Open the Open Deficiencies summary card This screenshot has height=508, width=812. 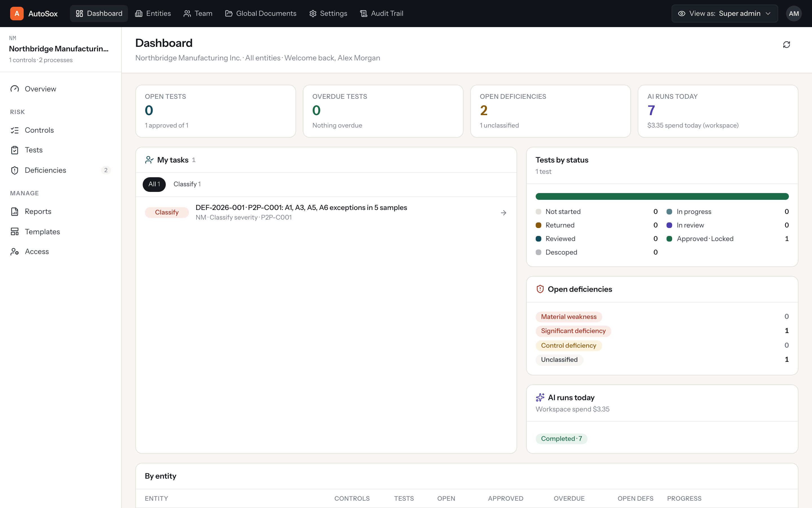[x=550, y=111]
